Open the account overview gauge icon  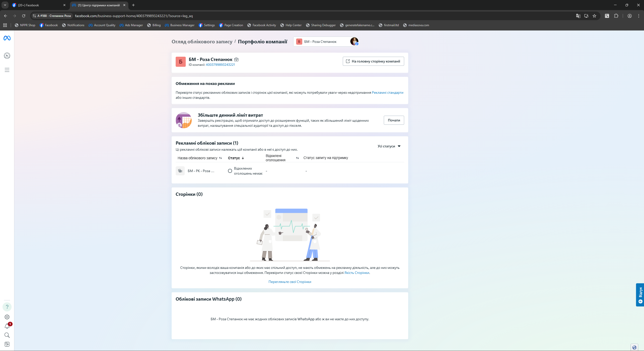coord(7,56)
